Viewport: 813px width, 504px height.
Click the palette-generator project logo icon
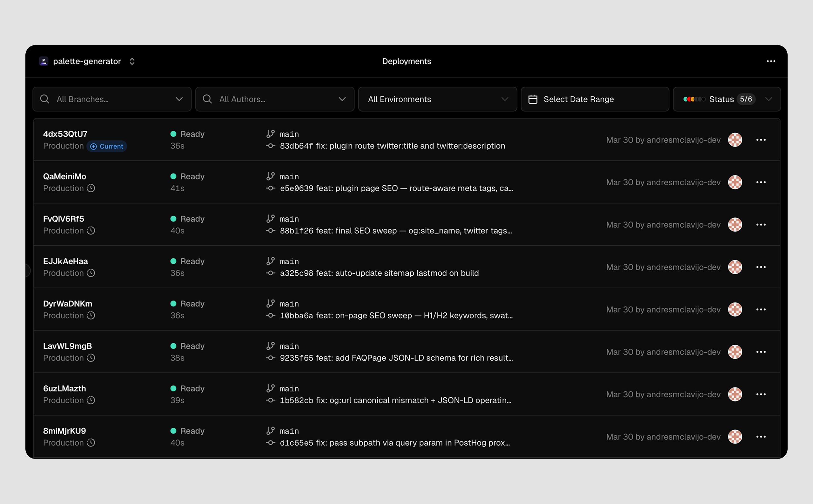(44, 61)
